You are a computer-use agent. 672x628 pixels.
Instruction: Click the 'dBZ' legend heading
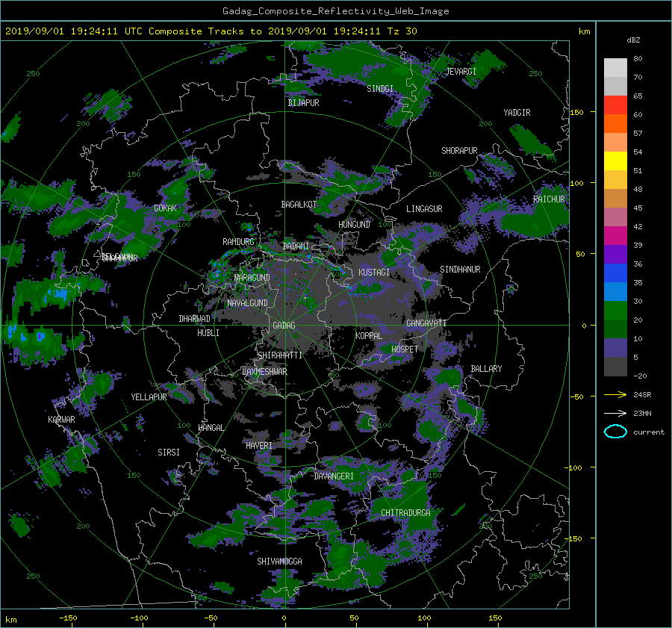click(633, 40)
